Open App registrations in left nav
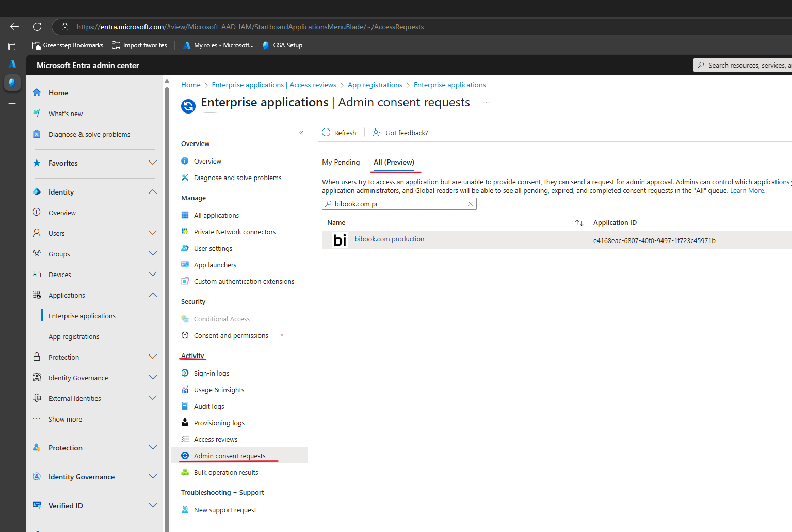The image size is (792, 532). (74, 336)
